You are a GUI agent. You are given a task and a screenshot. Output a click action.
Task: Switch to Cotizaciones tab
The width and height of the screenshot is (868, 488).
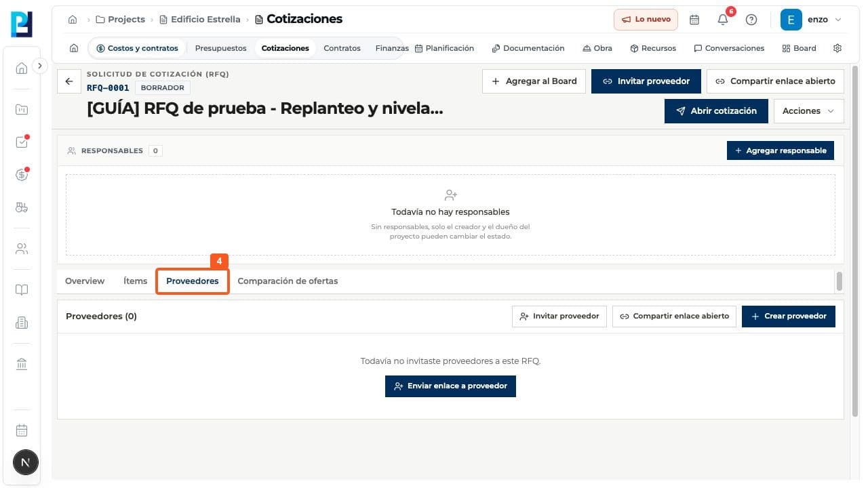285,48
